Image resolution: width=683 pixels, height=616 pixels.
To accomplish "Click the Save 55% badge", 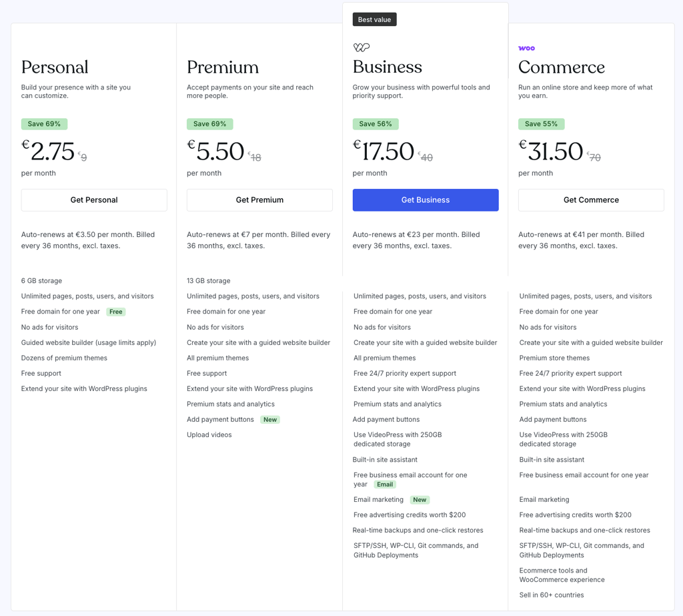I will click(x=541, y=124).
